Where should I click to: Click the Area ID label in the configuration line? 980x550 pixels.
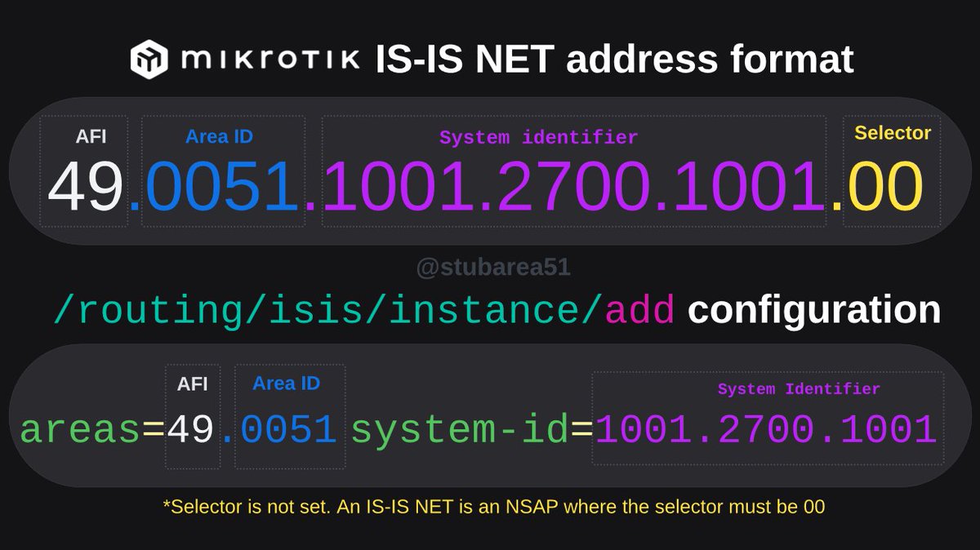[x=286, y=383]
